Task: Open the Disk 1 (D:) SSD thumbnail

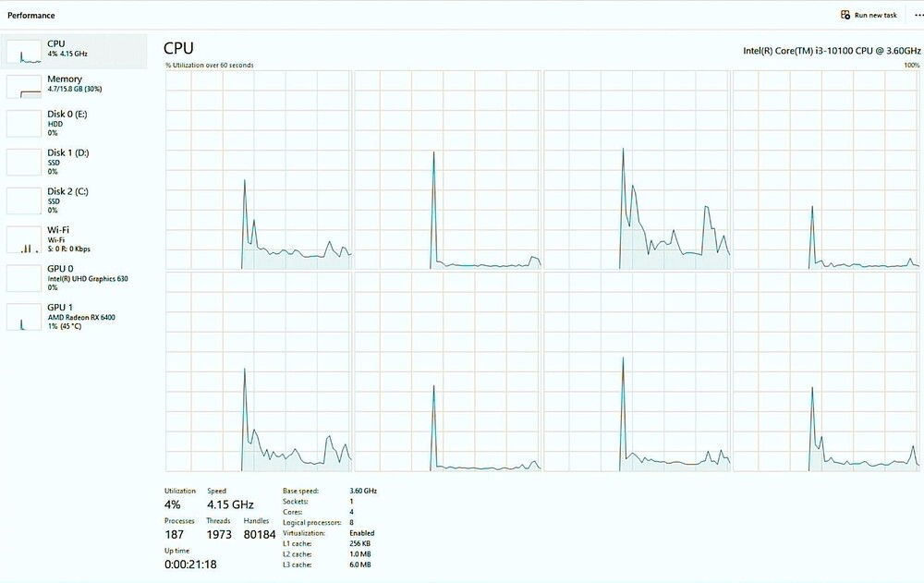Action: (24, 162)
